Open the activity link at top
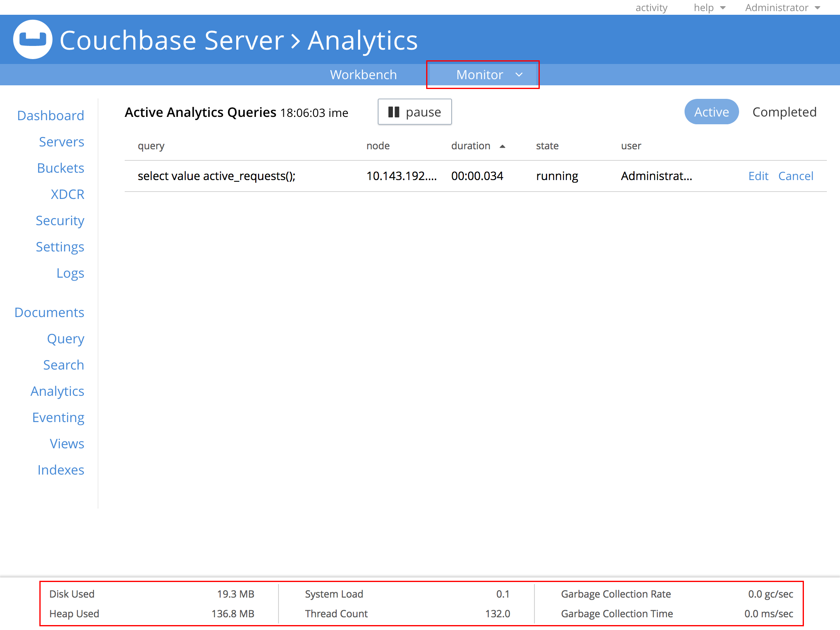The height and width of the screenshot is (630, 840). [651, 8]
